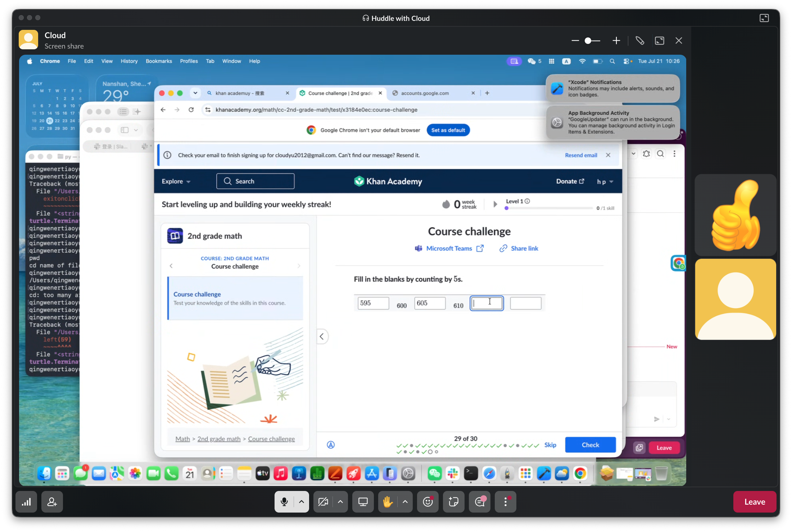Expand the weekly streak details arrow
The width and height of the screenshot is (792, 532).
[495, 204]
